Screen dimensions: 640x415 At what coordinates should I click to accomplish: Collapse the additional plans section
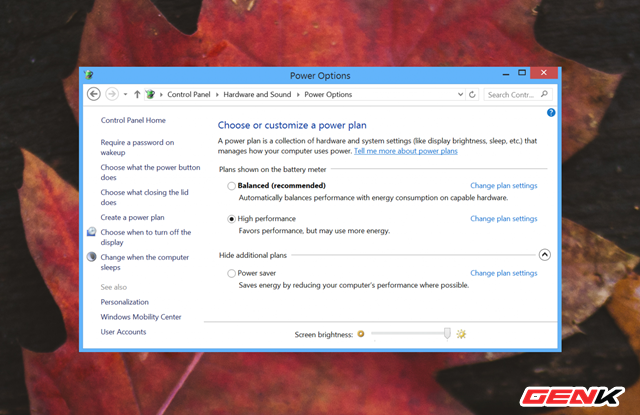[x=544, y=255]
